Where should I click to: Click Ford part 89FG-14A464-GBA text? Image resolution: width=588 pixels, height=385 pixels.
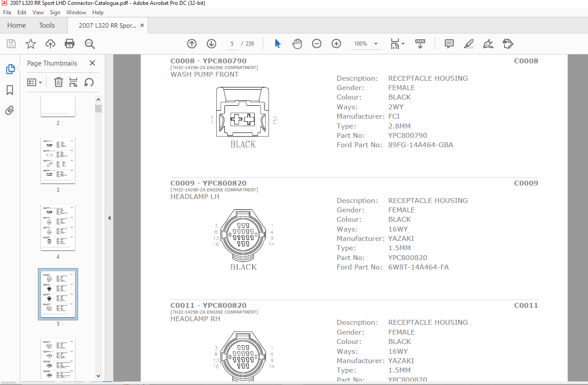421,145
